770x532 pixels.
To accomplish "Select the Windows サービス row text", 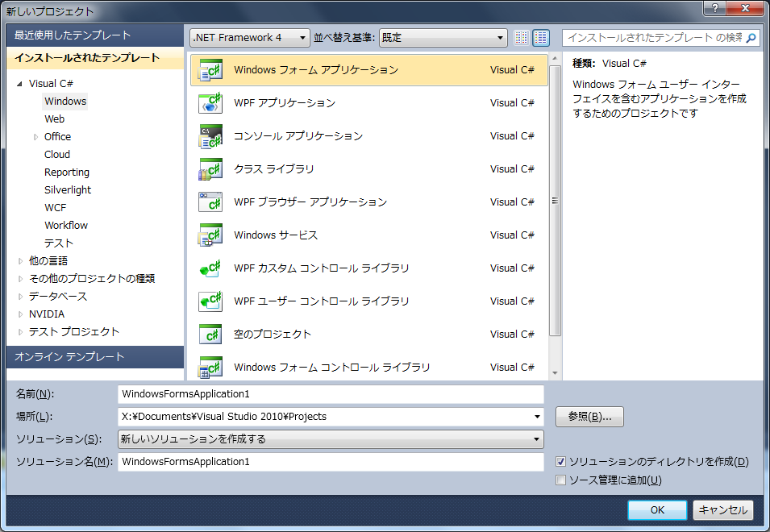I will pos(276,235).
